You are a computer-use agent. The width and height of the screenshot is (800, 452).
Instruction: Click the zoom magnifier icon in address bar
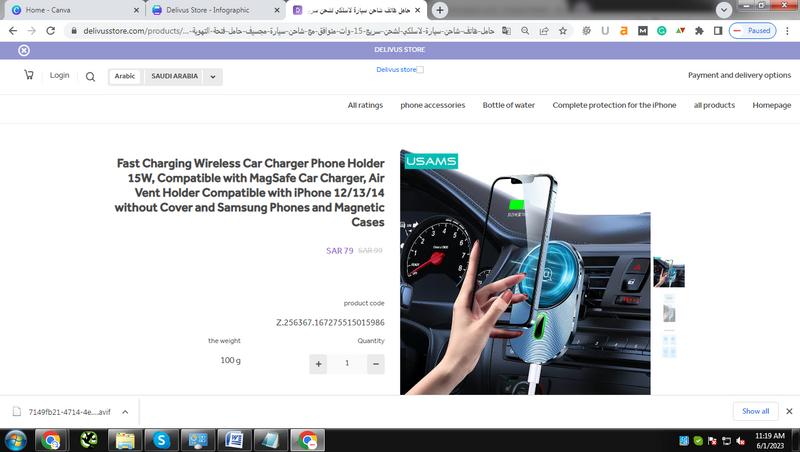point(525,31)
